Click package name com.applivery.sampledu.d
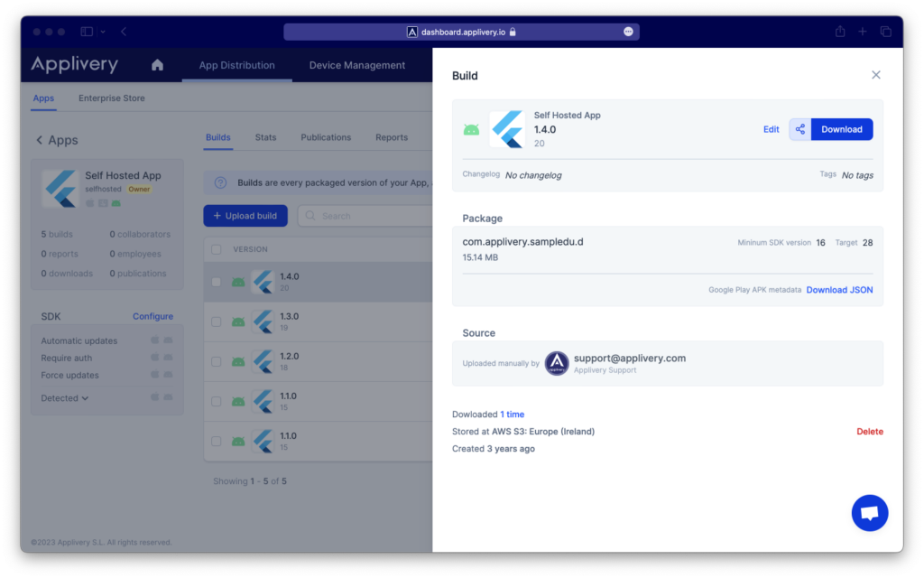924x578 pixels. (x=522, y=242)
